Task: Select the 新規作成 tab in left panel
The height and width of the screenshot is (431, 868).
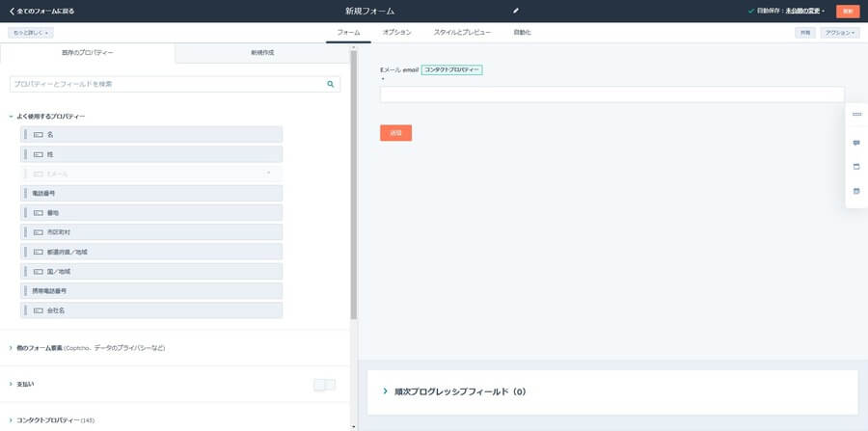Action: [262, 52]
